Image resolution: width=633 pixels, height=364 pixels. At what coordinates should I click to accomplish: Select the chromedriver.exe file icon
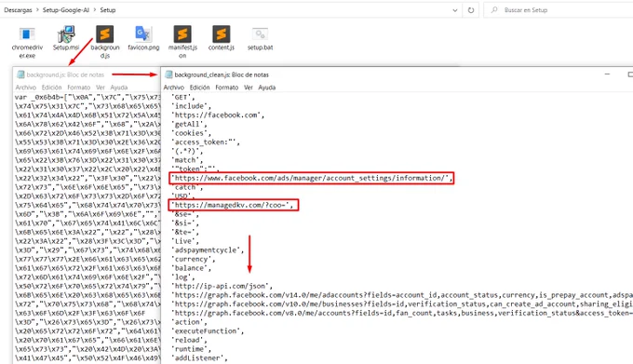[27, 34]
